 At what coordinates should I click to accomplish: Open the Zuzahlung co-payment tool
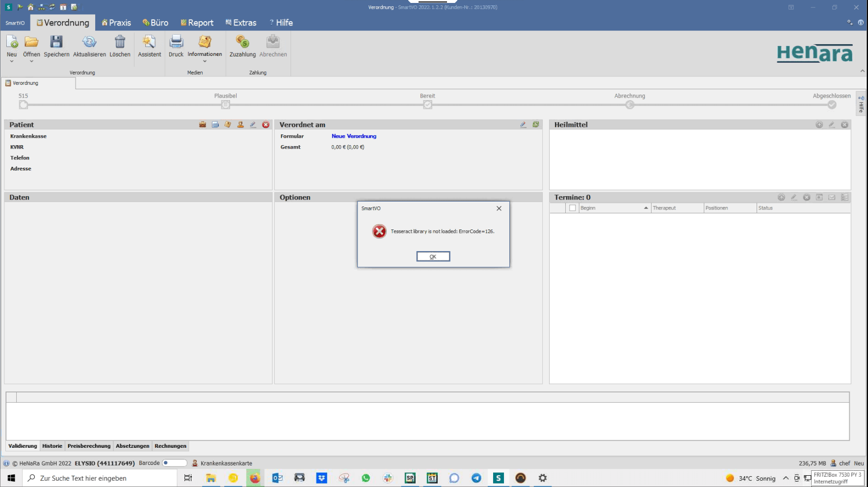coord(242,42)
